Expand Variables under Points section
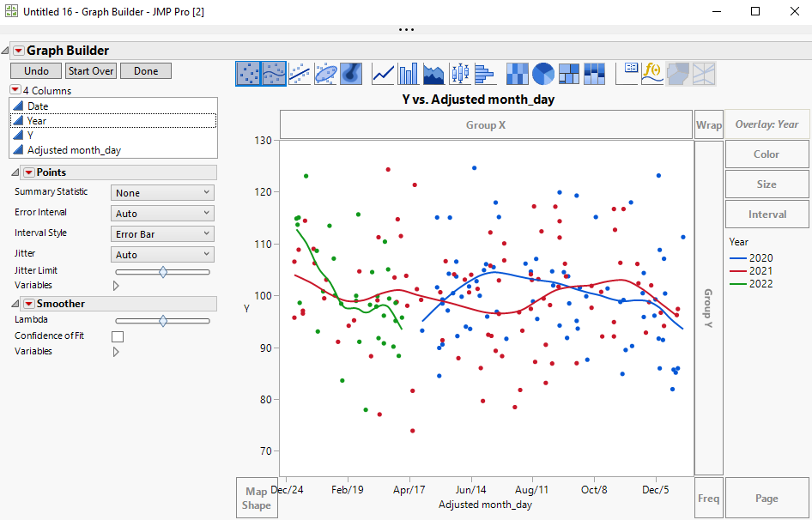The height and width of the screenshot is (520, 812). 116,286
